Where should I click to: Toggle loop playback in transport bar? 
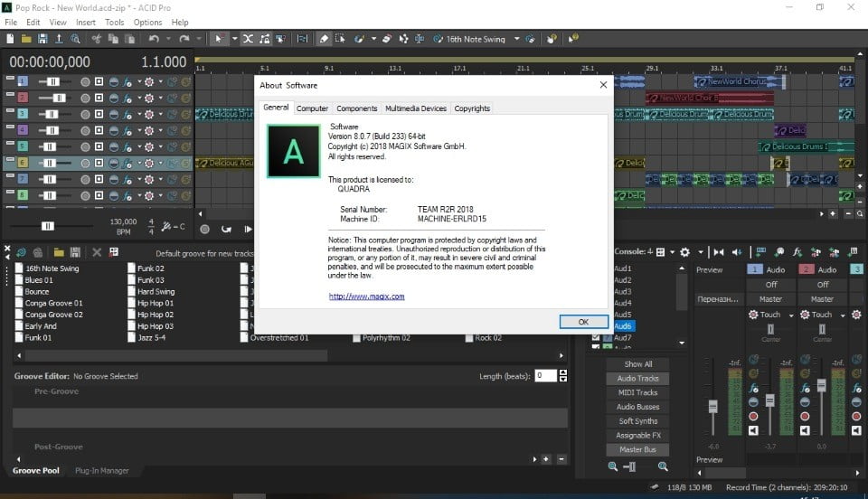coord(226,229)
